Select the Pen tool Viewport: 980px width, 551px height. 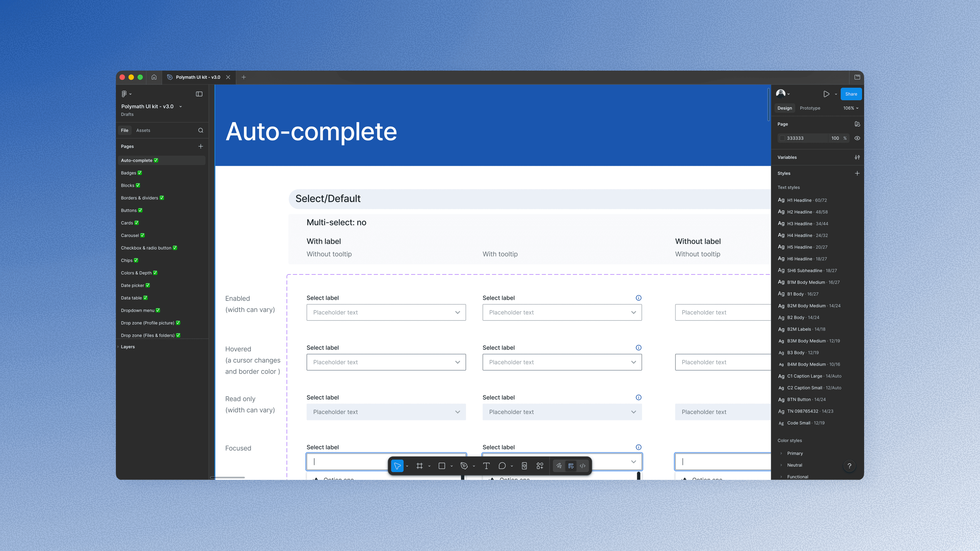464,466
